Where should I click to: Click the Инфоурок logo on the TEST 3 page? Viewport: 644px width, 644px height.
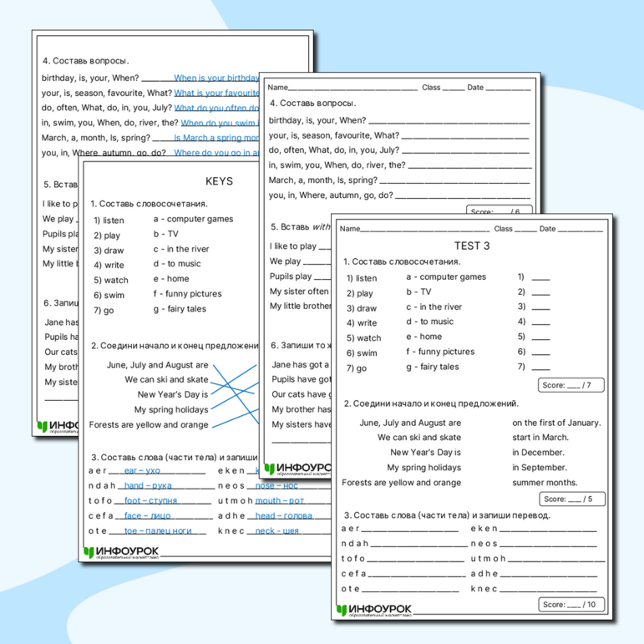pyautogui.click(x=374, y=611)
